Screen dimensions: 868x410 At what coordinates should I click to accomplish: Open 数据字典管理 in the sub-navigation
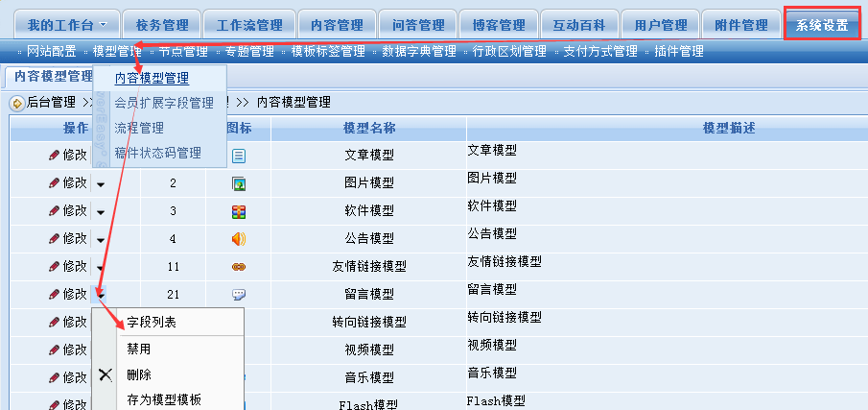point(418,51)
